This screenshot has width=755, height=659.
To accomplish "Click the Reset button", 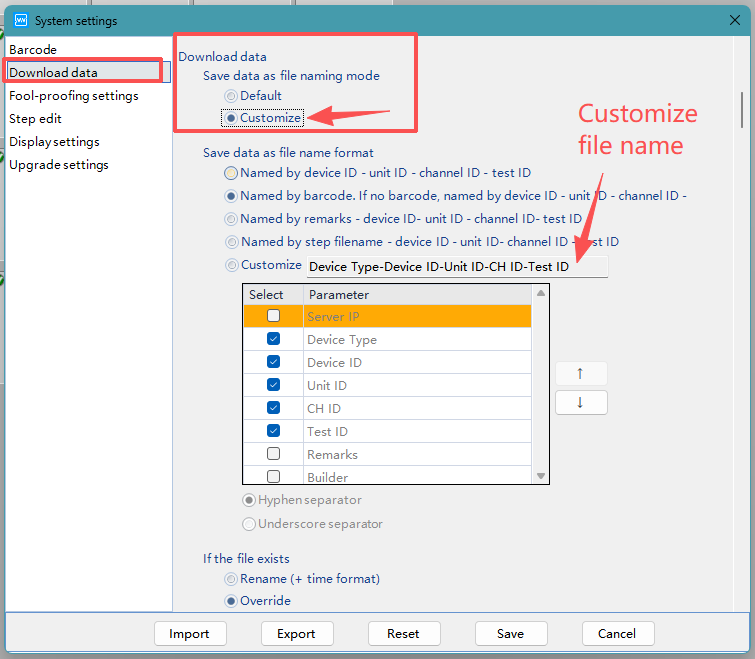I will pos(404,633).
